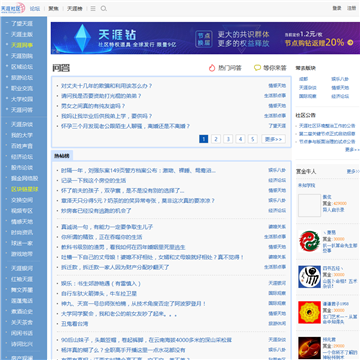The height and width of the screenshot is (360, 360).
Task: Open sidebar item 红袖天涯
Action: (22, 279)
